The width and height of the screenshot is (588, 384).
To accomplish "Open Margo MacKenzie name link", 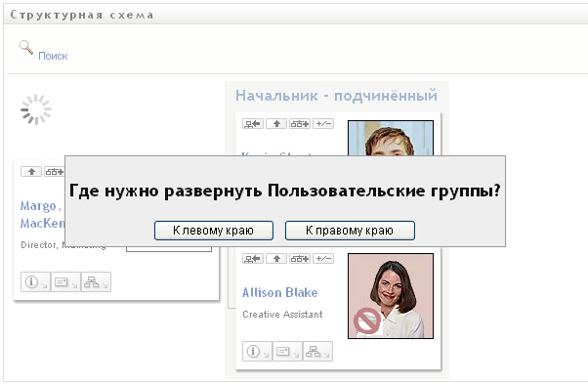I will 42,215.
